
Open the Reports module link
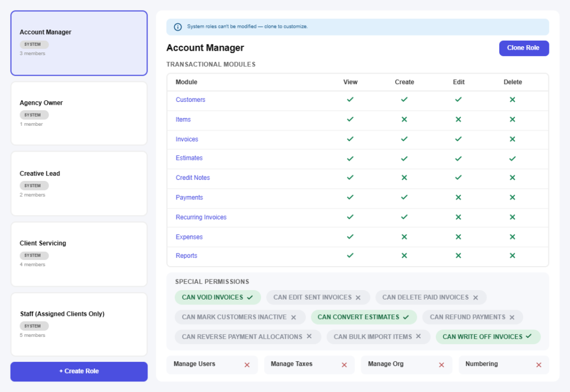186,256
